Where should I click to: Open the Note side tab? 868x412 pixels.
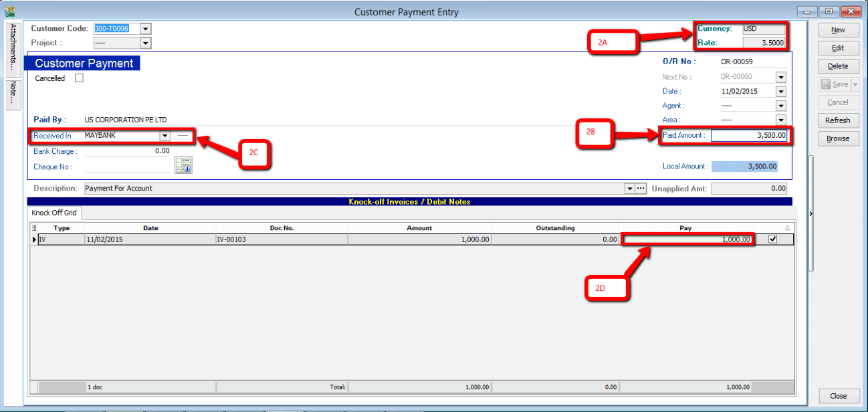13,95
